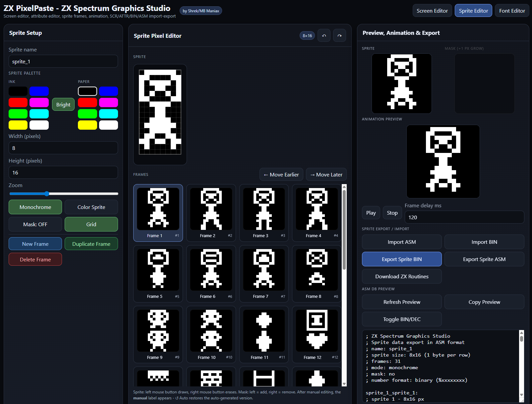Switch to Color Sprite mode
Screen dimensions: 532x404
pyautogui.click(x=91, y=207)
